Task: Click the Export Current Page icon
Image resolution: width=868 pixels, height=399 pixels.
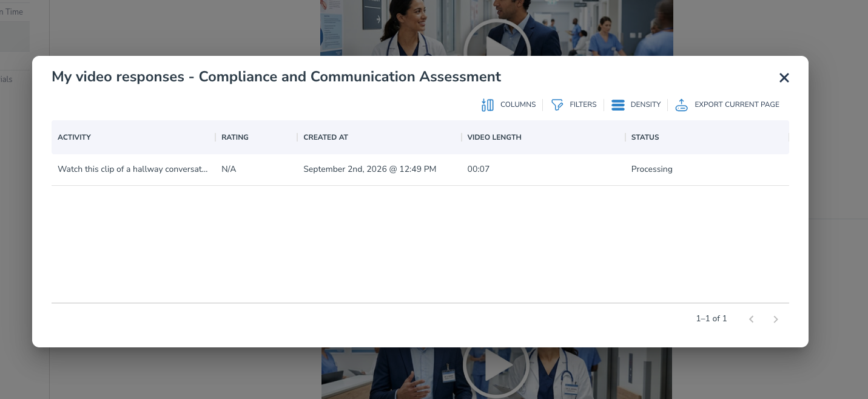Action: click(x=682, y=105)
